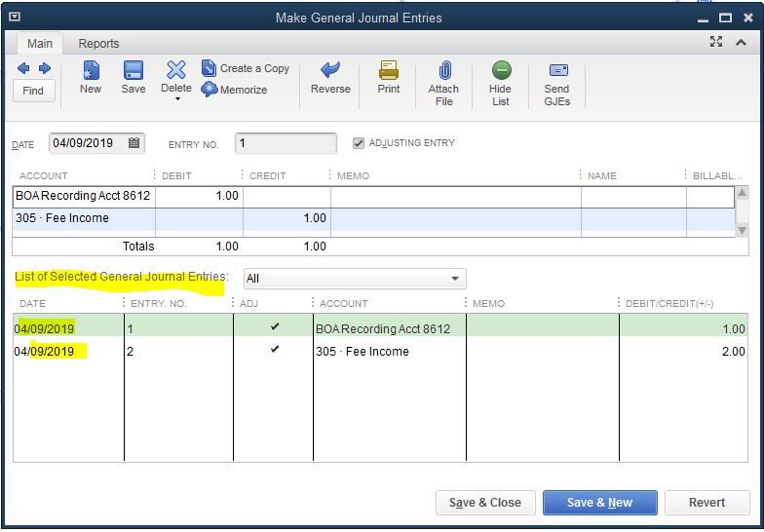764x532 pixels.
Task: Click 305 · Fee Income in the list
Action: coord(363,351)
